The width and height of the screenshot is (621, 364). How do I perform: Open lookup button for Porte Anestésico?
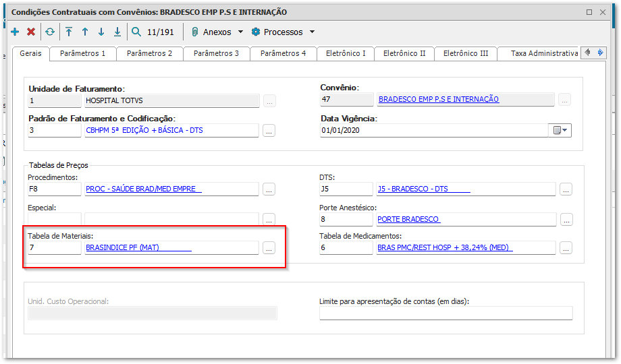[567, 220]
